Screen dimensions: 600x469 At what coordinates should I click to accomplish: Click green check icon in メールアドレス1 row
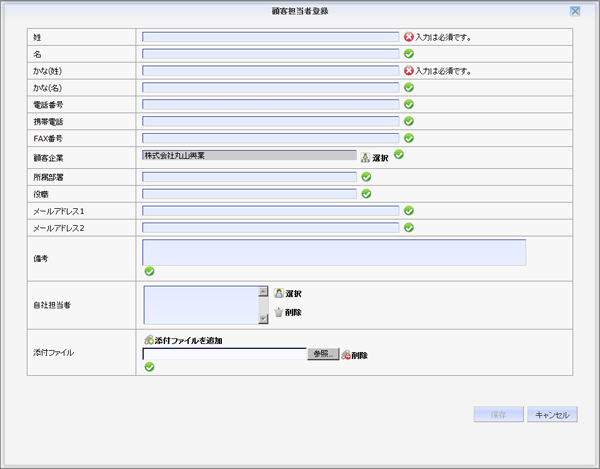tap(409, 211)
